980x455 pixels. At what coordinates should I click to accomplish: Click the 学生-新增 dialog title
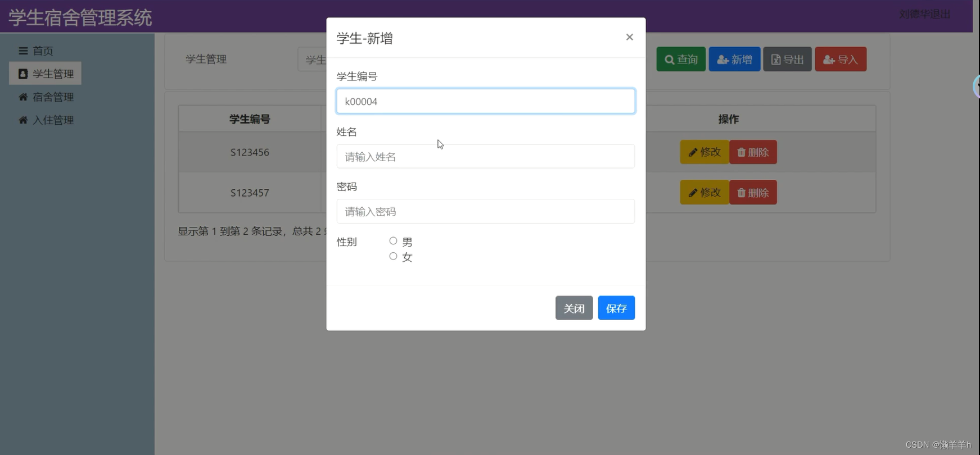point(364,38)
